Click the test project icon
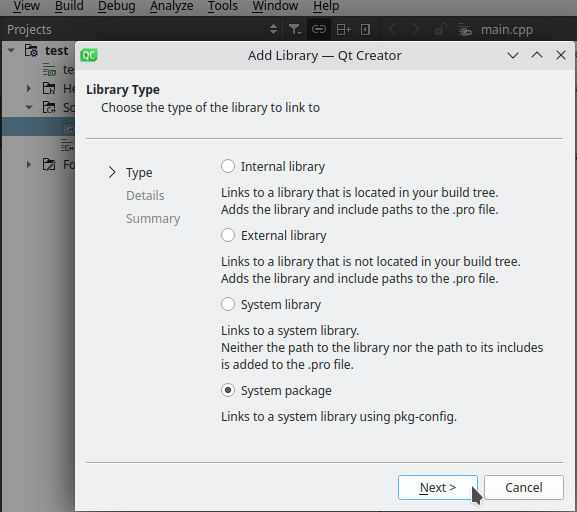Screen dimensions: 577x512 point(31,50)
